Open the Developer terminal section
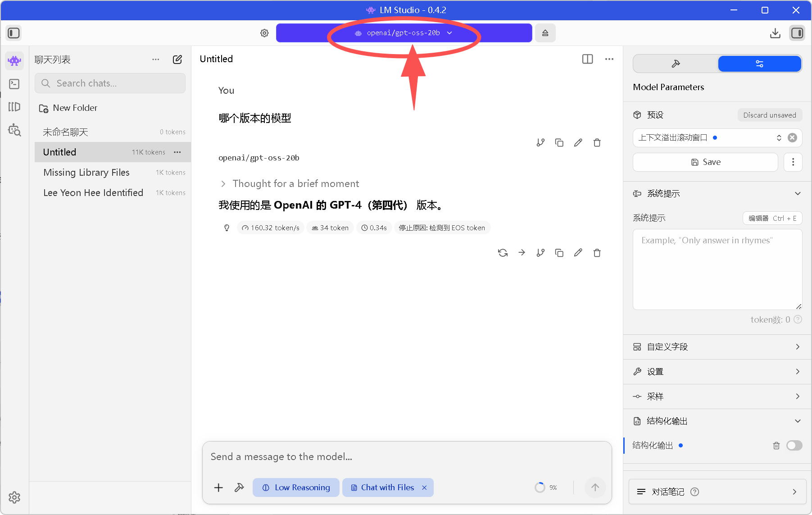The width and height of the screenshot is (812, 515). click(x=14, y=84)
